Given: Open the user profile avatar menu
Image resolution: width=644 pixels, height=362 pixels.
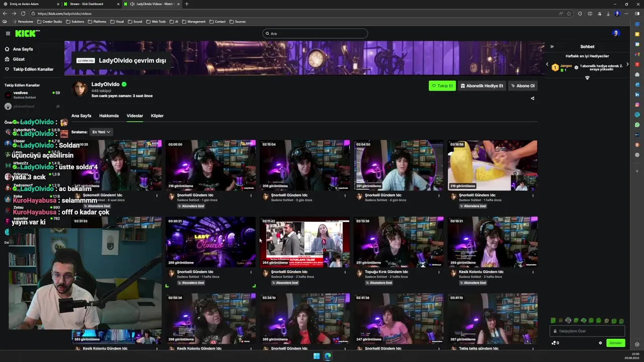Looking at the screenshot, I should (x=616, y=33).
